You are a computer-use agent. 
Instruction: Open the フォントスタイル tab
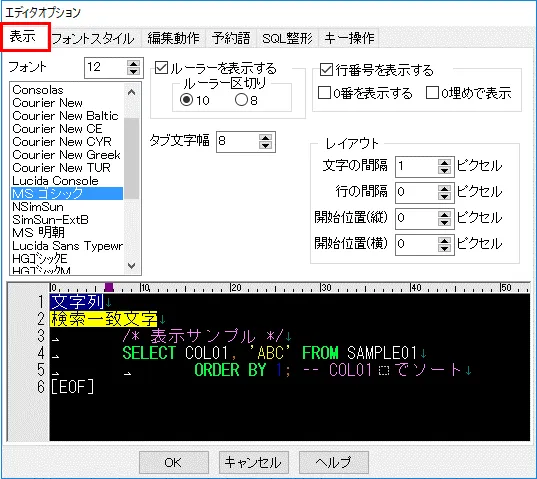pyautogui.click(x=92, y=38)
